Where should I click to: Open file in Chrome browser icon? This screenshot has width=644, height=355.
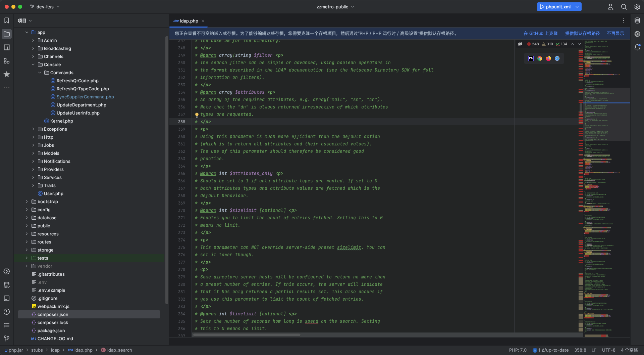[540, 58]
